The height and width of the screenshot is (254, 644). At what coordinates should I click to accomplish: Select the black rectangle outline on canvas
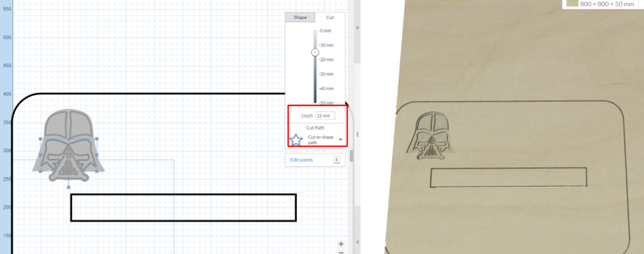point(184,207)
